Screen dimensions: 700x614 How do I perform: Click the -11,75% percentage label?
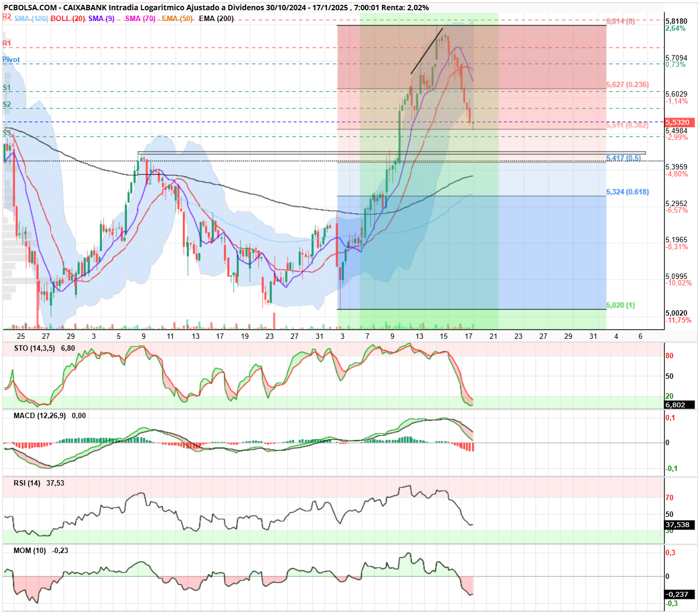coord(678,320)
